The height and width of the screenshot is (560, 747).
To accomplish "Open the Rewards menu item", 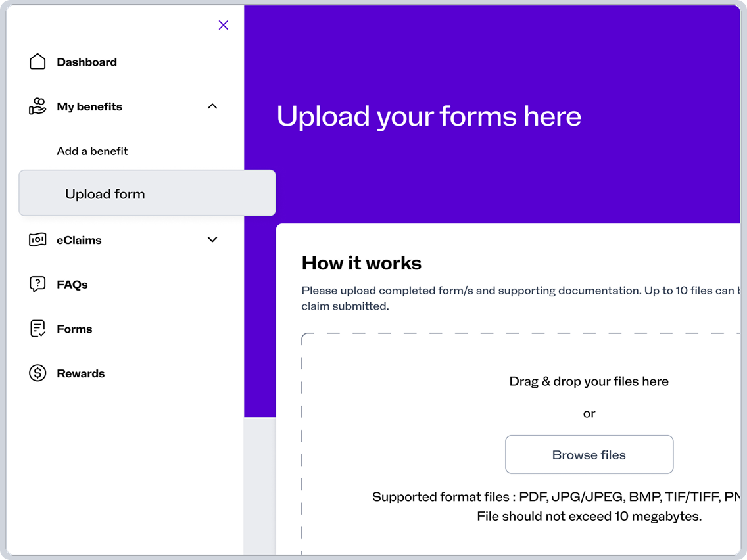I will pyautogui.click(x=81, y=373).
